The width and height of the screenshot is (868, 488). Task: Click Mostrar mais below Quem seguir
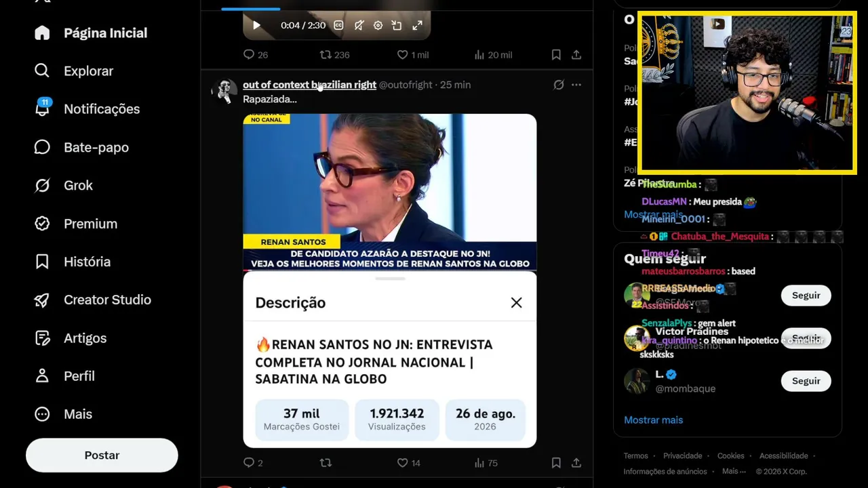coord(653,420)
